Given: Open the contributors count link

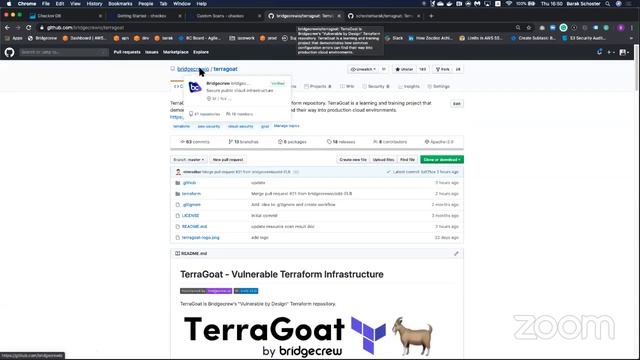Looking at the screenshot, I should pyautogui.click(x=390, y=142).
